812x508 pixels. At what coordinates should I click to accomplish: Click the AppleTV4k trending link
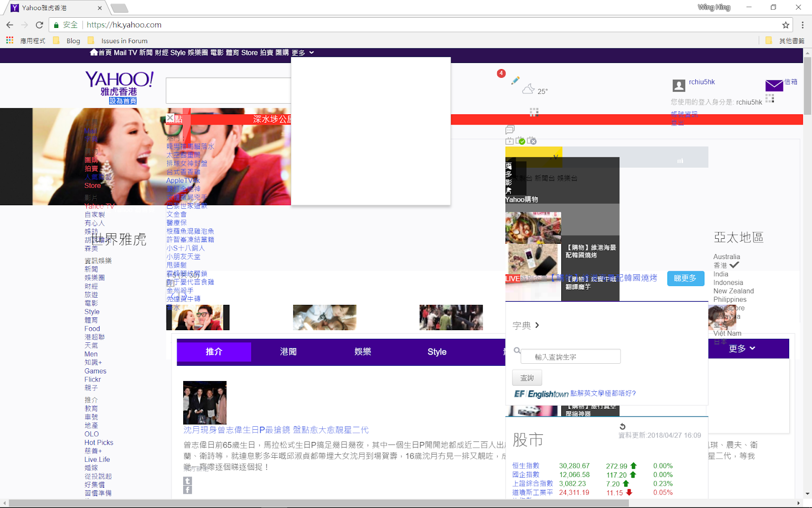coord(183,180)
